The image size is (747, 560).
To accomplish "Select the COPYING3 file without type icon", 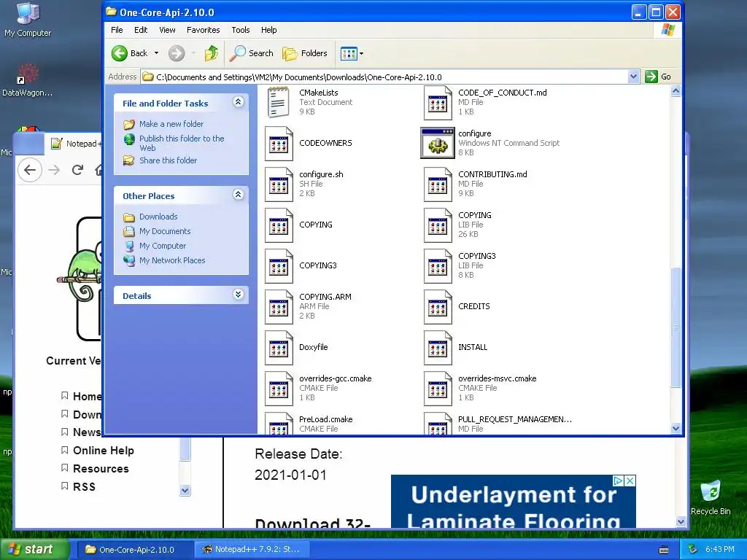I will (279, 266).
